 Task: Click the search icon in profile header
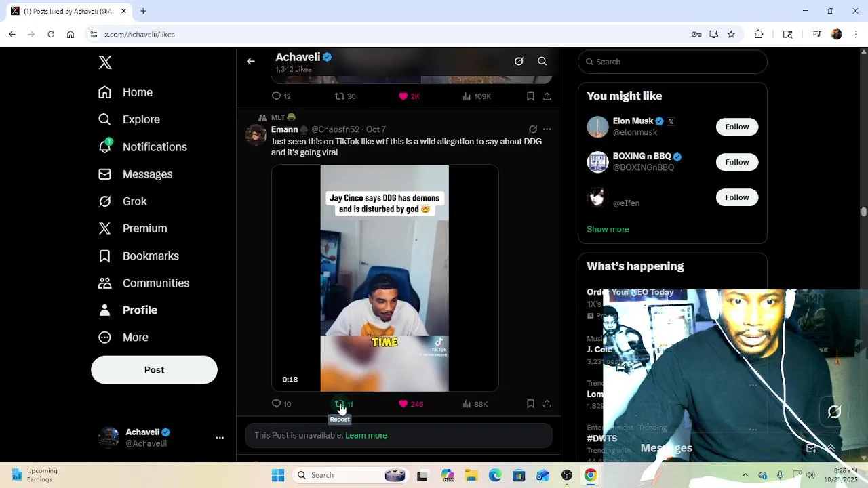542,61
